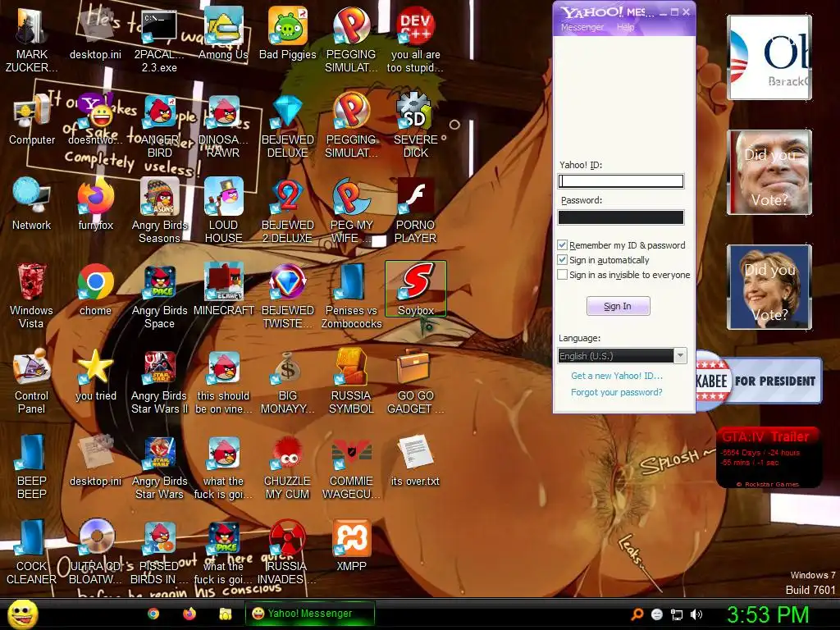Image resolution: width=840 pixels, height=630 pixels.
Task: Open the its over.txt file
Action: (416, 460)
